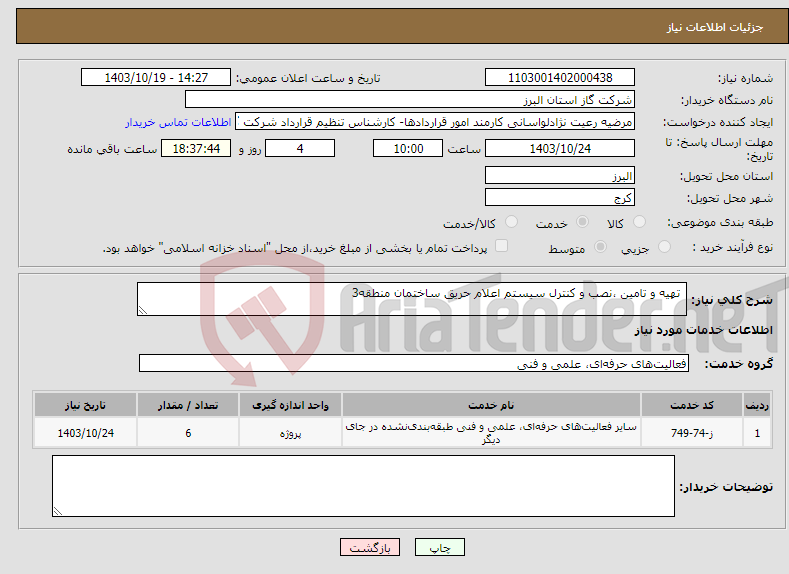
Task: Select the کالا radio button
Action: point(639,222)
